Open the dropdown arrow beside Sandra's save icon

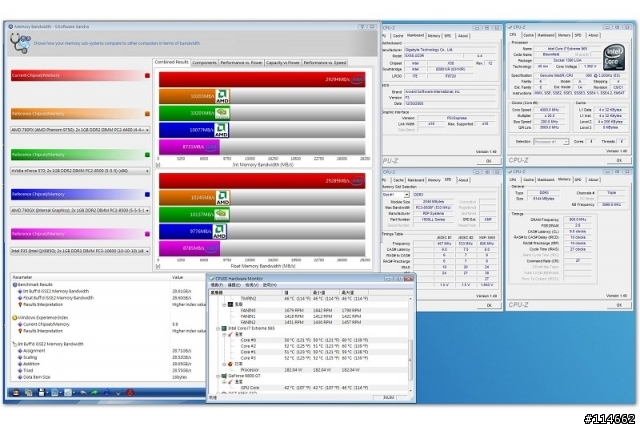click(47, 393)
